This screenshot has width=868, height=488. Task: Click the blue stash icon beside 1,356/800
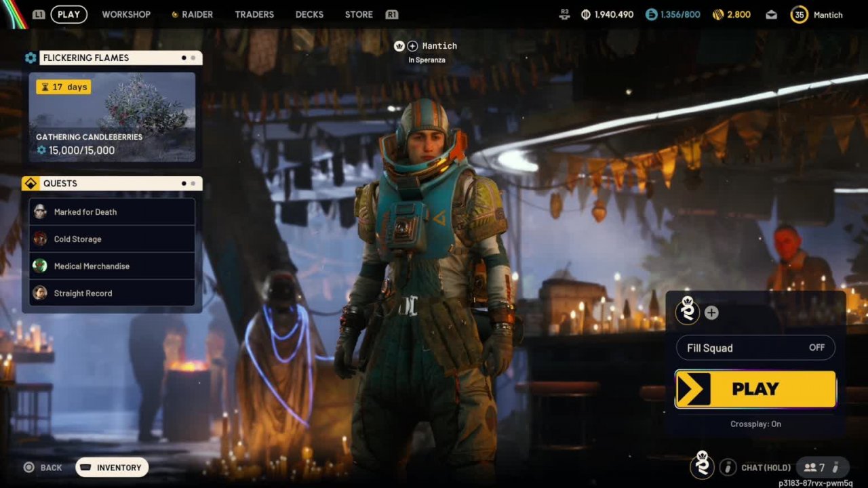click(x=651, y=14)
